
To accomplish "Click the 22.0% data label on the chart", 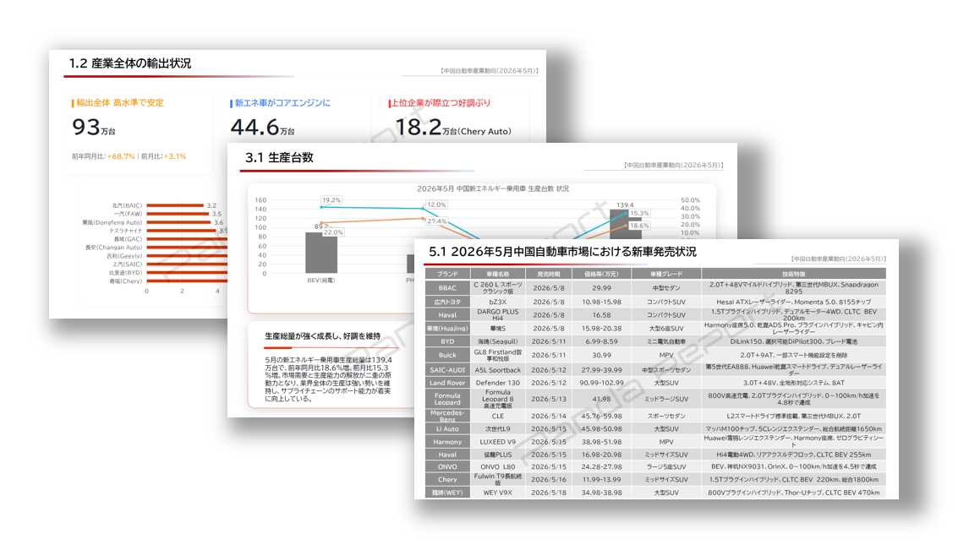I will coord(333,232).
